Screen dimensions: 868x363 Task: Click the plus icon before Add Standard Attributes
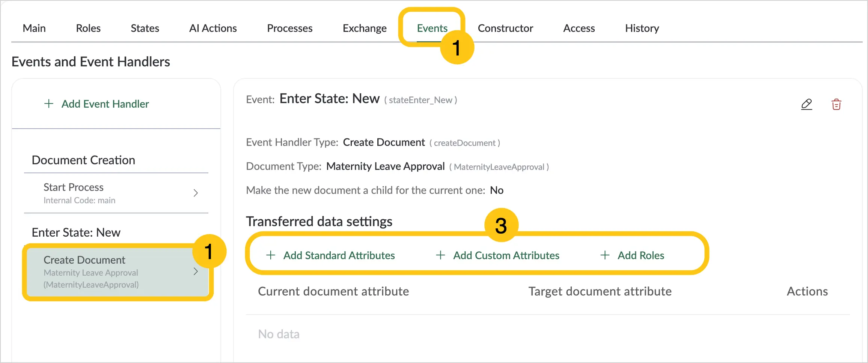click(271, 255)
